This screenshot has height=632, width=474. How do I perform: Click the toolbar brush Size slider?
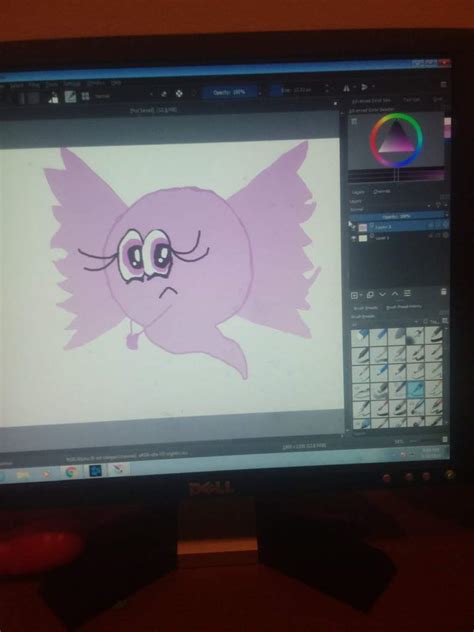point(297,90)
